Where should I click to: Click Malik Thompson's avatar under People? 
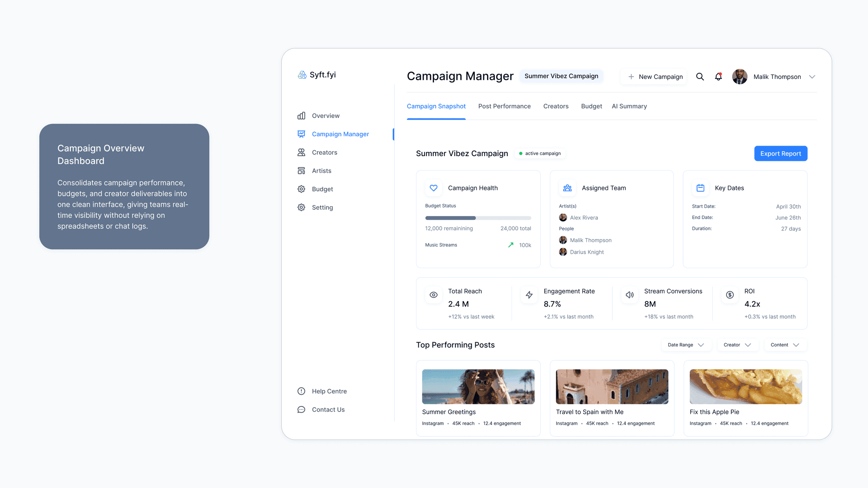click(563, 240)
